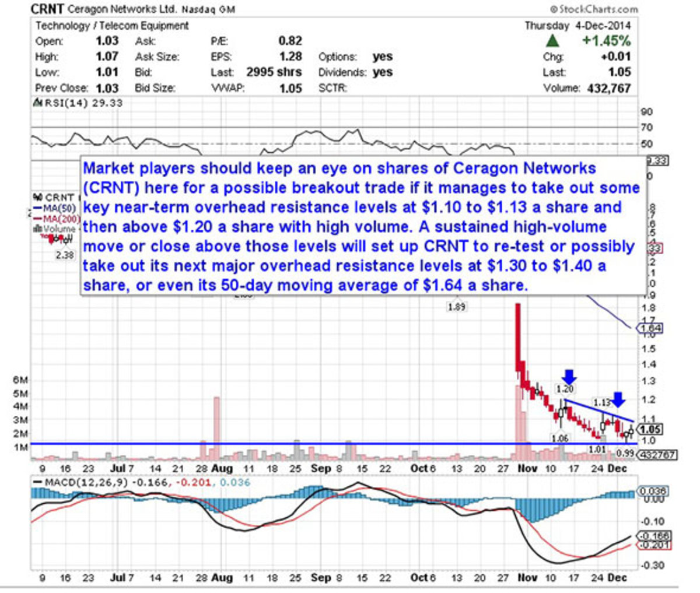Screen dimensions: 700x593
Task: Click the MA(200) red line legend entry
Action: 56,219
